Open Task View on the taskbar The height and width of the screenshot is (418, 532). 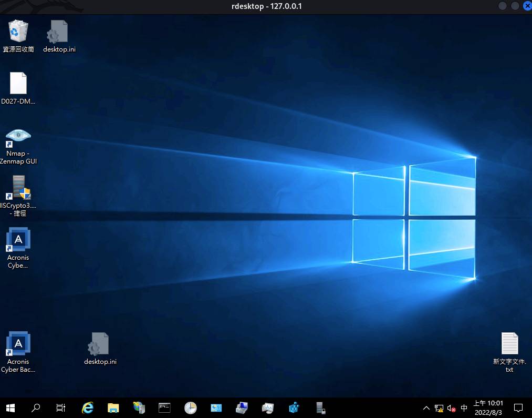click(x=61, y=408)
